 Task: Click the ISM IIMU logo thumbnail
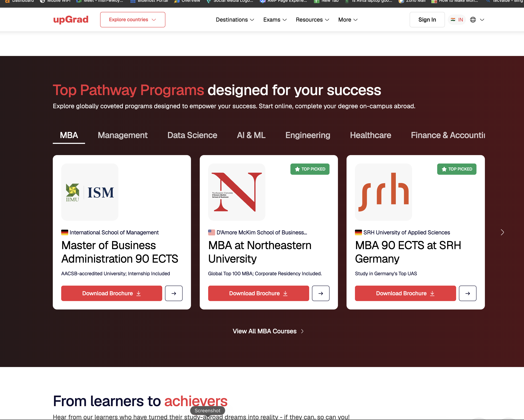(90, 192)
